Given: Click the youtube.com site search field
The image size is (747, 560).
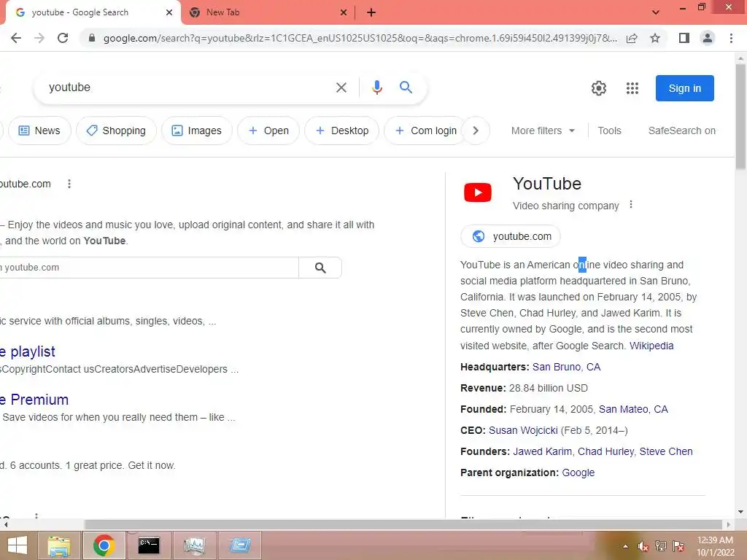Looking at the screenshot, I should tap(149, 268).
